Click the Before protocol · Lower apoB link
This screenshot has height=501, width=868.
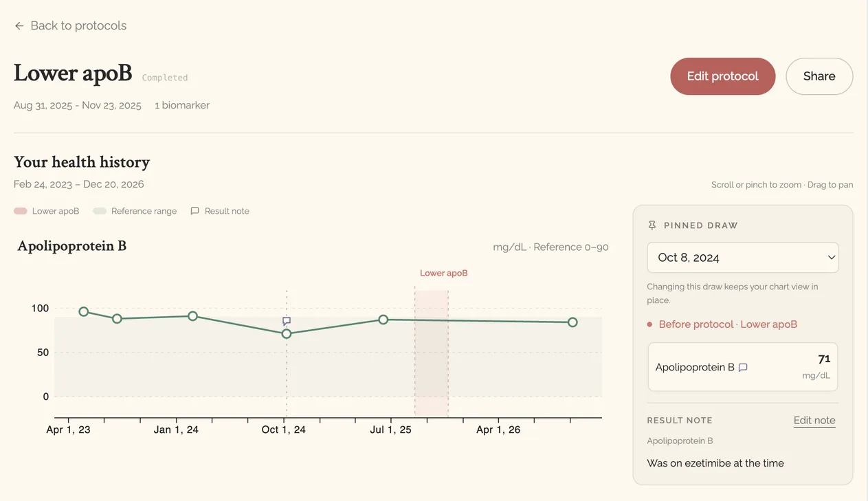[728, 324]
